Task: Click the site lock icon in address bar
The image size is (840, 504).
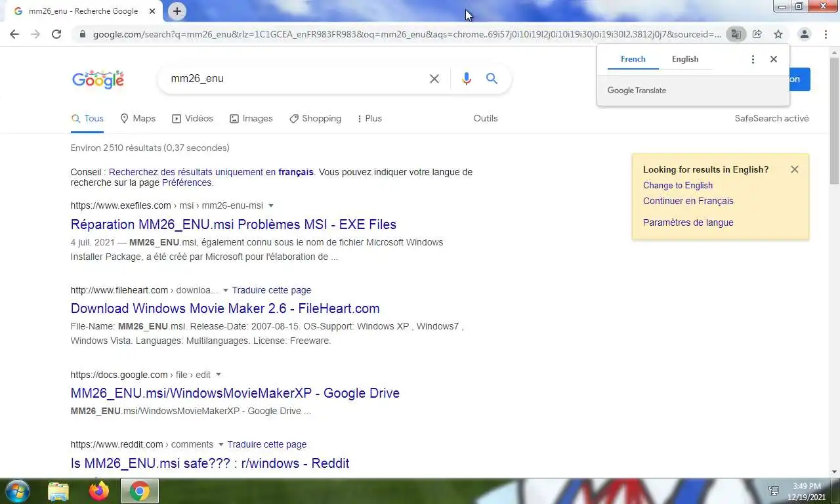Action: click(x=82, y=34)
